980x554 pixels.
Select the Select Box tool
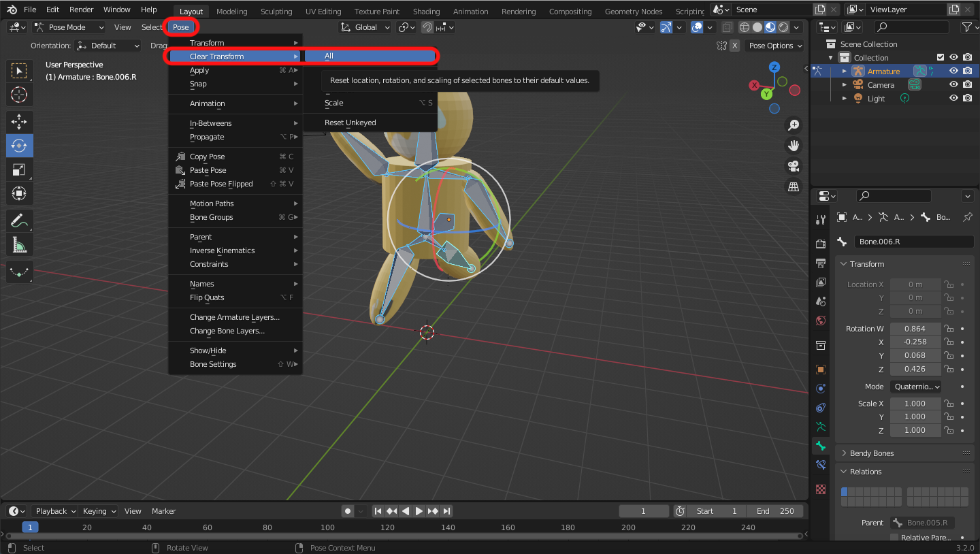coord(19,71)
